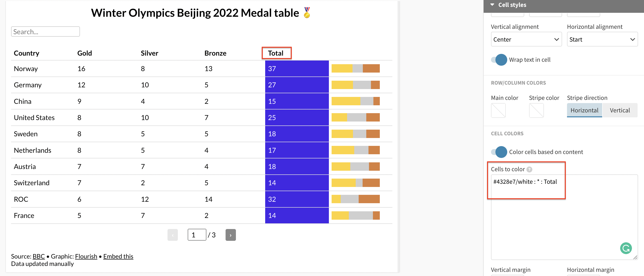Select the Horizontal stripe direction option
Screen dimensions: 644x276
(x=584, y=110)
